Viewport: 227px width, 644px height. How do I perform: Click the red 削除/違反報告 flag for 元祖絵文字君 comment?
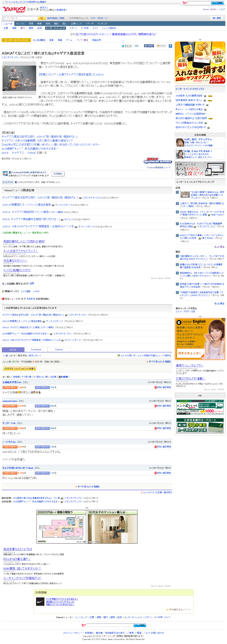tap(155, 387)
